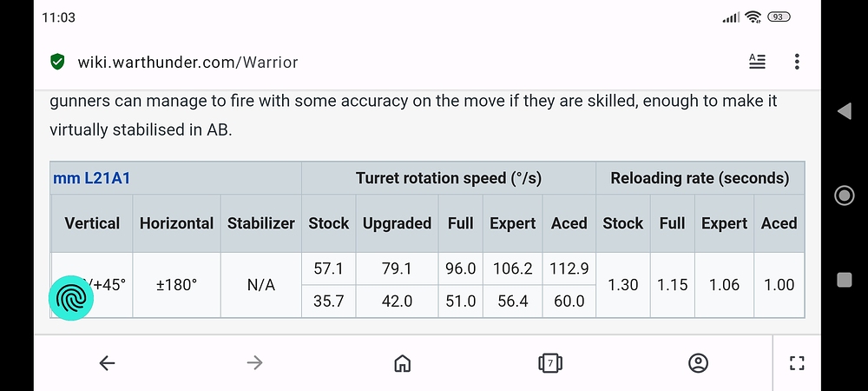
Task: Select the Turret rotation speed header
Action: pyautogui.click(x=449, y=178)
